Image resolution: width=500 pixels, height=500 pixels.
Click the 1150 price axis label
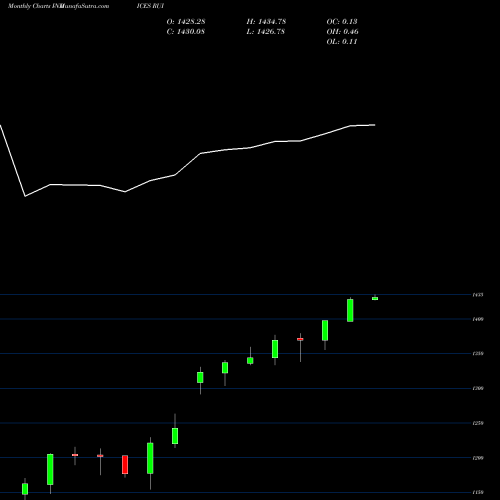pyautogui.click(x=478, y=492)
